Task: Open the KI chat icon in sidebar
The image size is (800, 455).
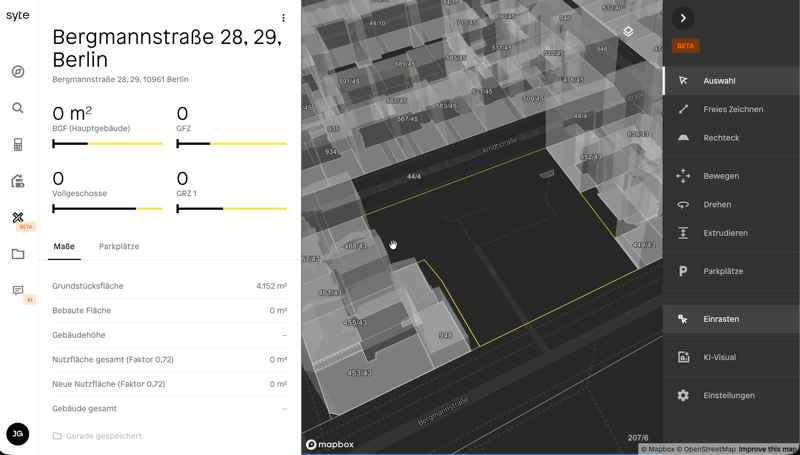Action: tap(18, 291)
